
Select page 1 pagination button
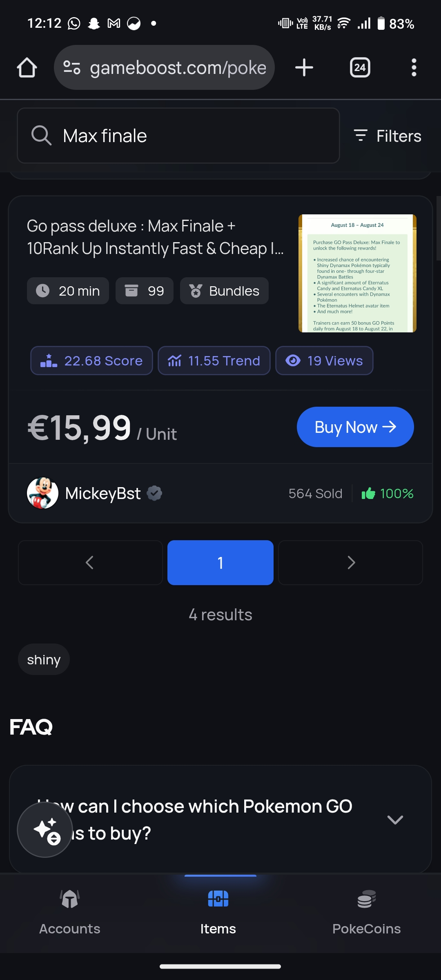click(x=220, y=563)
